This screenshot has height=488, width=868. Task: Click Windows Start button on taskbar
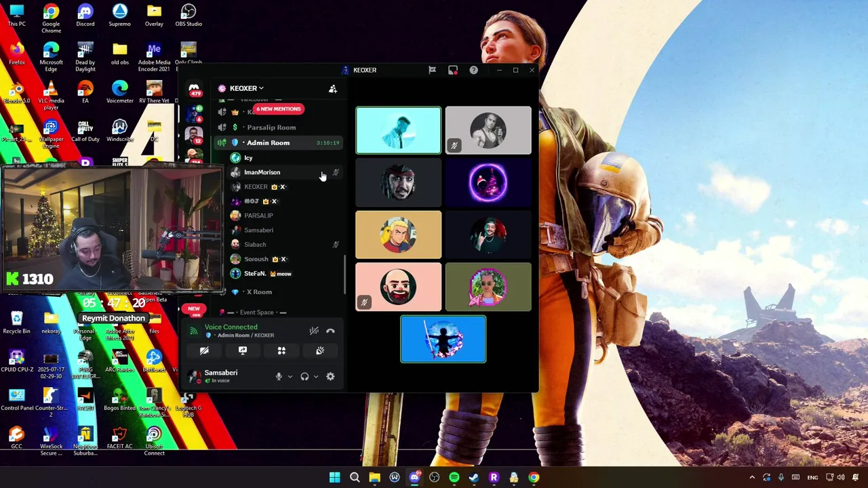point(334,478)
